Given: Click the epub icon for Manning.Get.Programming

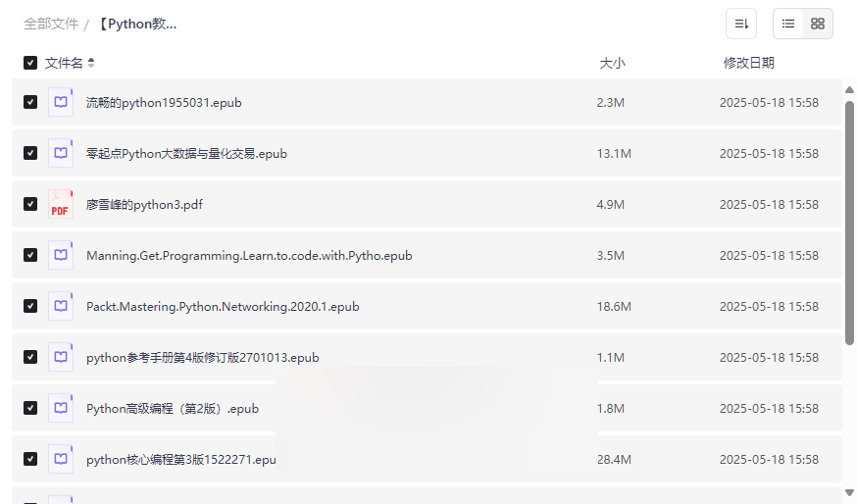Looking at the screenshot, I should tap(61, 255).
